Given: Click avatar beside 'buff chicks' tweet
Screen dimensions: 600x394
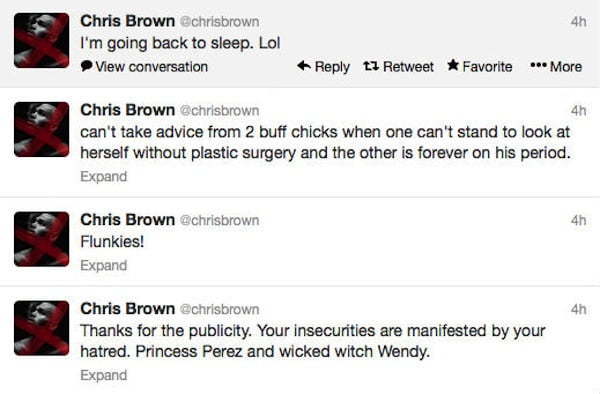Looking at the screenshot, I should click(42, 129).
